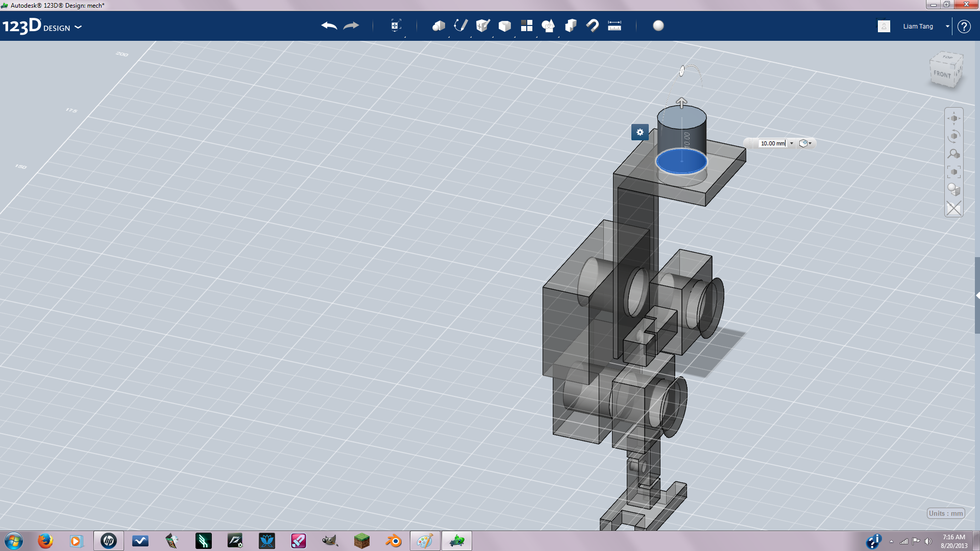The image size is (980, 551).
Task: Open the HP app in taskbar
Action: 108,541
